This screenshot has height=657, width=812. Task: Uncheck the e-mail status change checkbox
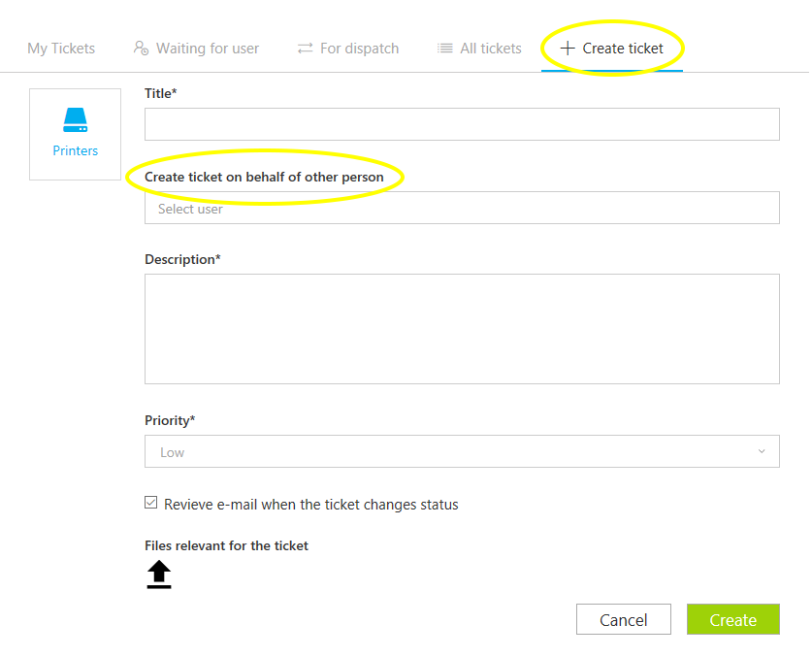click(x=151, y=503)
